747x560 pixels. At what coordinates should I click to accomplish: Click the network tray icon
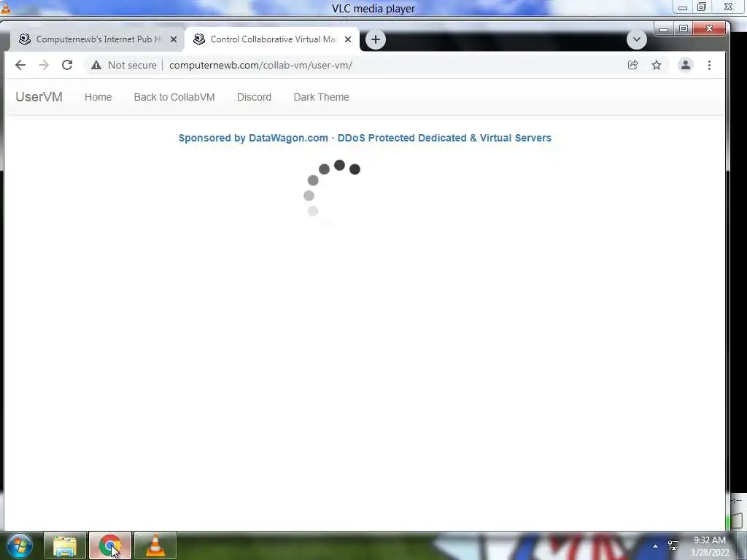pyautogui.click(x=673, y=545)
